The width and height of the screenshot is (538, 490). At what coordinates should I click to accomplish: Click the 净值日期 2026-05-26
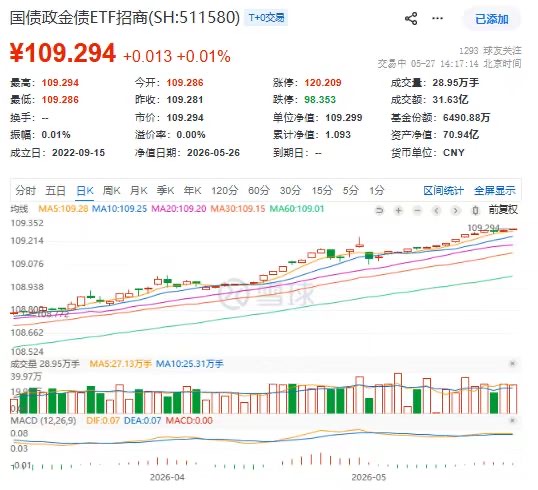coord(213,153)
